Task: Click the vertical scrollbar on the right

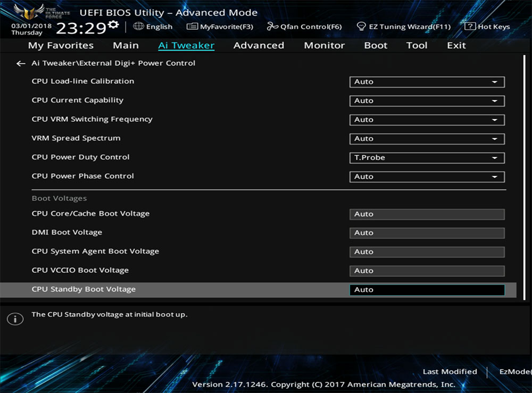Action: 524,178
